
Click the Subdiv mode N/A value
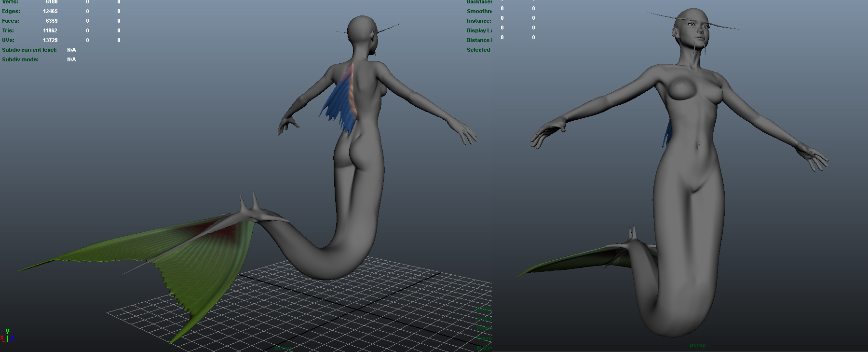pyautogui.click(x=71, y=59)
